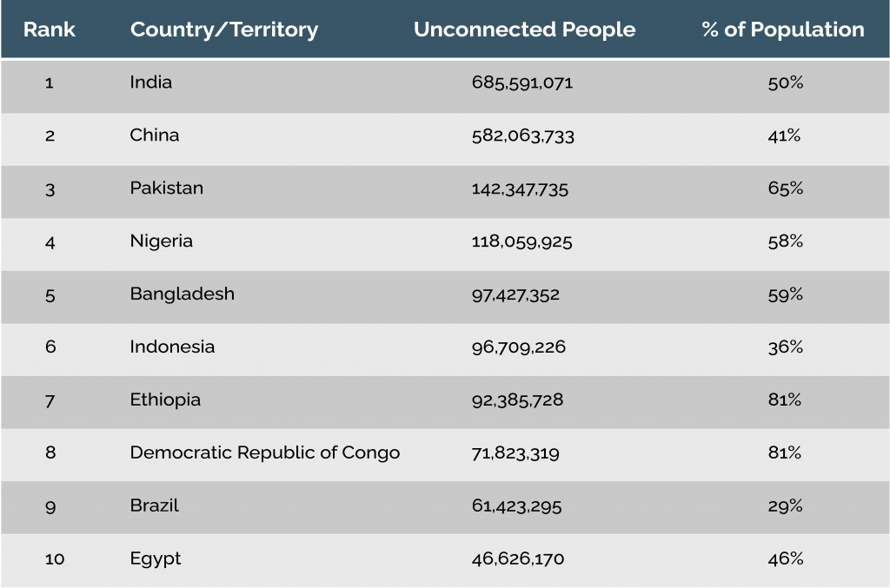Click Pakistan's 65% population cell
The height and width of the screenshot is (588, 890).
point(785,188)
